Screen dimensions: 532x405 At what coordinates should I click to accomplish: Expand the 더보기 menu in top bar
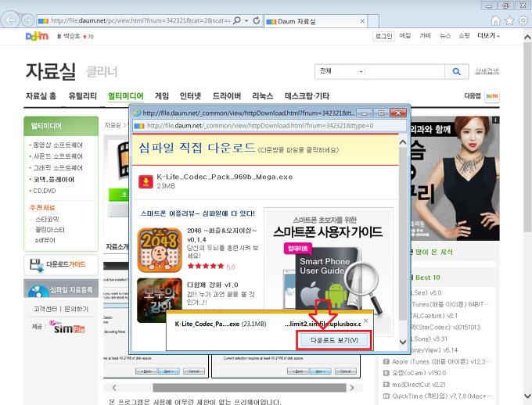coord(488,36)
